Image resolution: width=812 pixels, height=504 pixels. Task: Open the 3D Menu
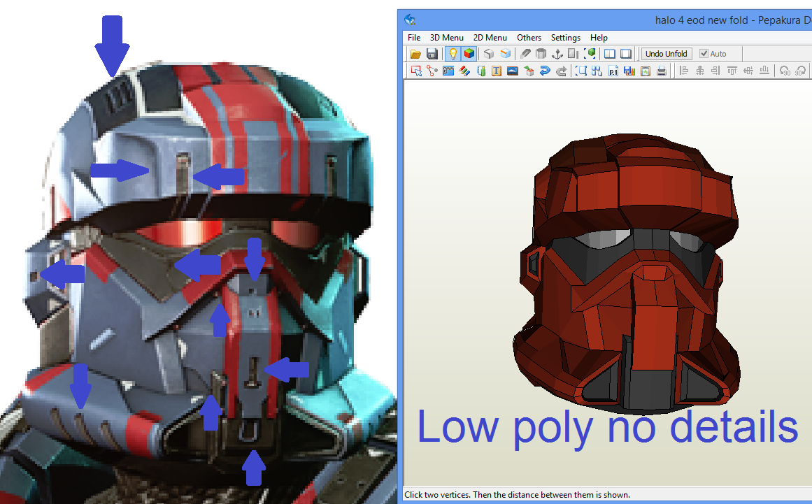pos(446,37)
